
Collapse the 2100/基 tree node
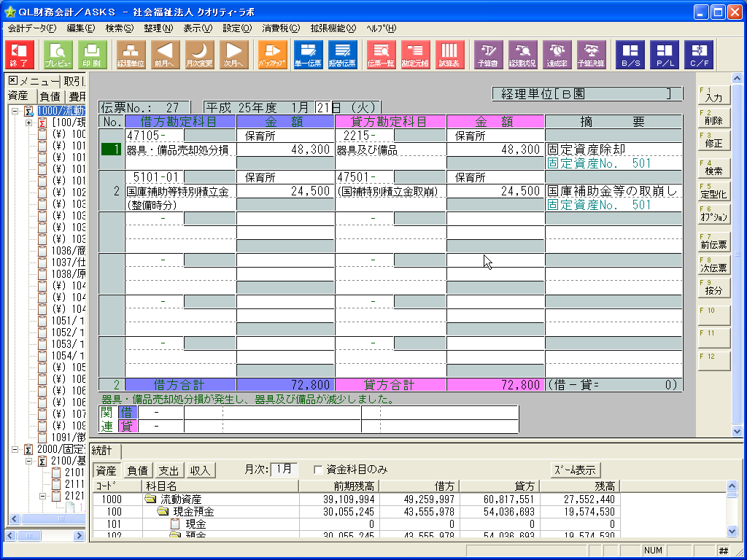(x=28, y=461)
